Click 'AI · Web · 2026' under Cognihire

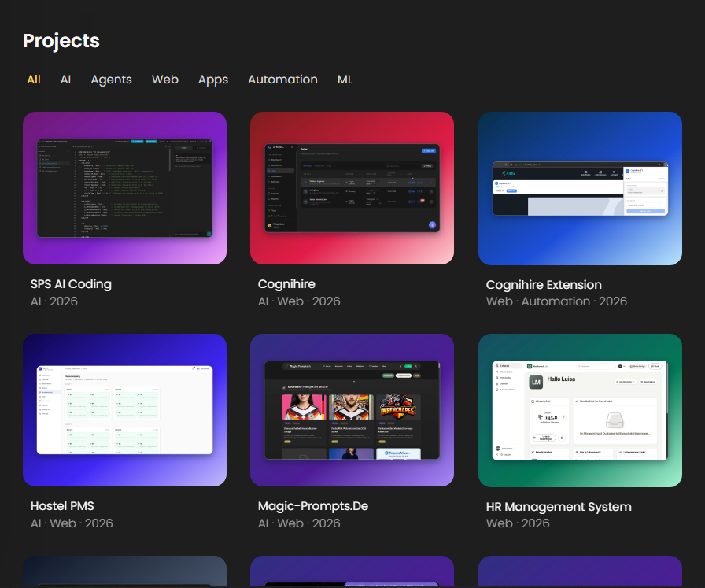pyautogui.click(x=299, y=301)
